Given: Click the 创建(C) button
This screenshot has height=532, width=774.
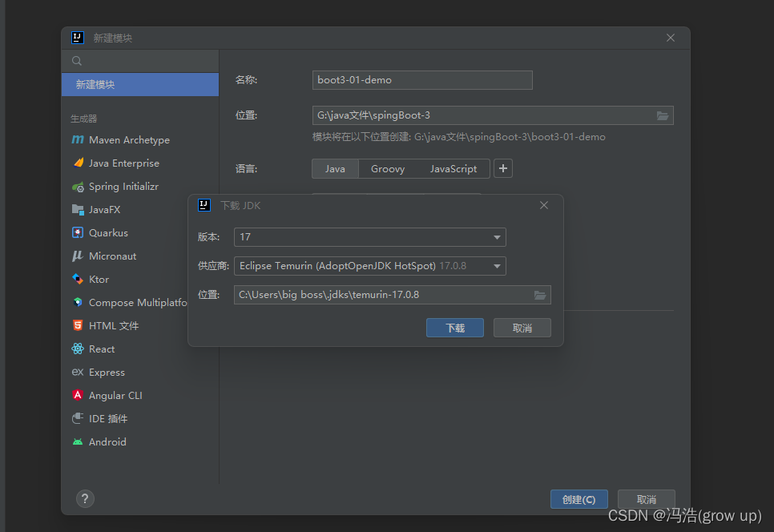Looking at the screenshot, I should (579, 499).
